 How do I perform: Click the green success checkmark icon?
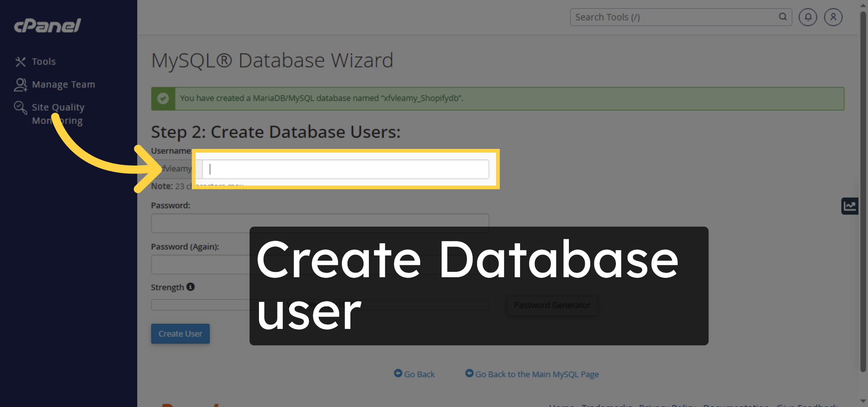pos(163,98)
